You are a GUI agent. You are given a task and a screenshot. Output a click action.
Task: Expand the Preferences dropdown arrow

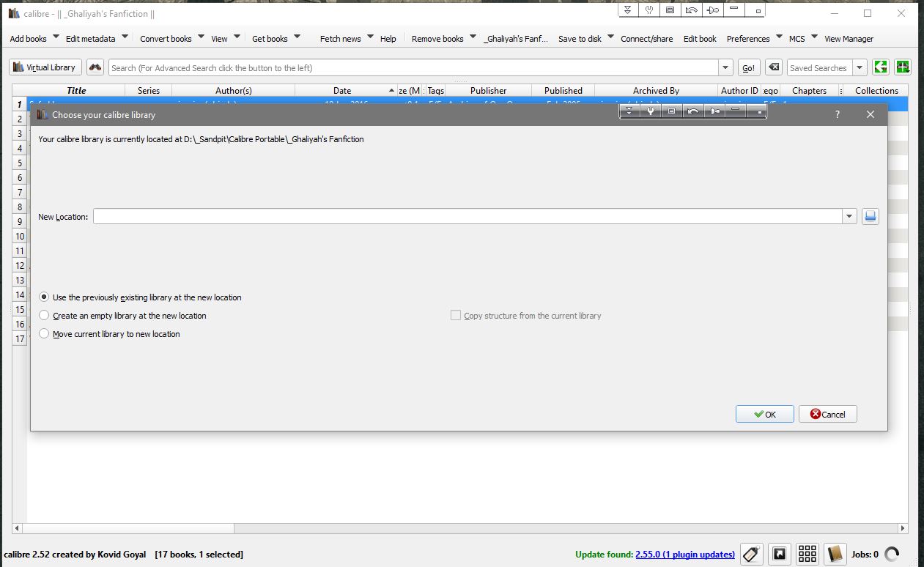click(x=779, y=37)
